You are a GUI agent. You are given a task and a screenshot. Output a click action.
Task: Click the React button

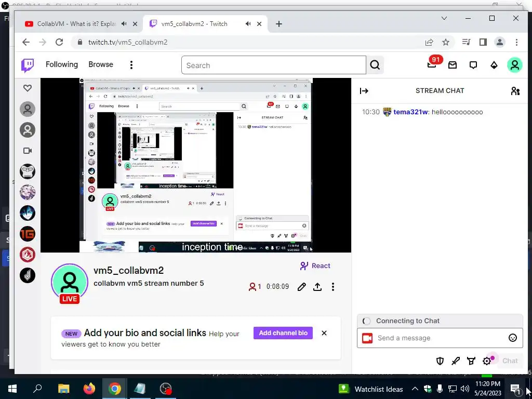point(315,265)
